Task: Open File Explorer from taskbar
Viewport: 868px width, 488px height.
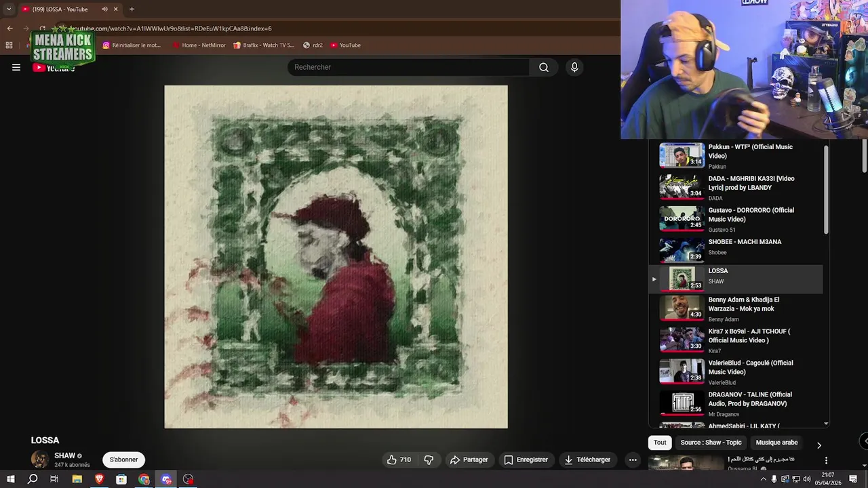Action: click(77, 479)
